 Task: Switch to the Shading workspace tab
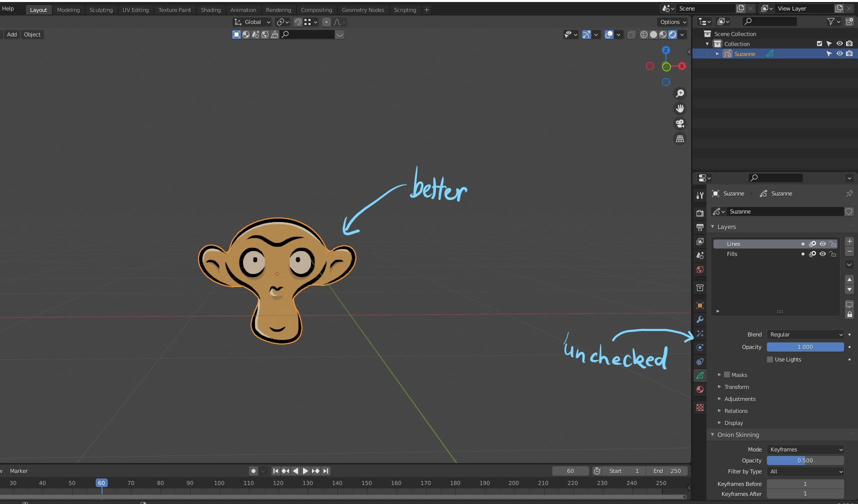click(x=210, y=10)
